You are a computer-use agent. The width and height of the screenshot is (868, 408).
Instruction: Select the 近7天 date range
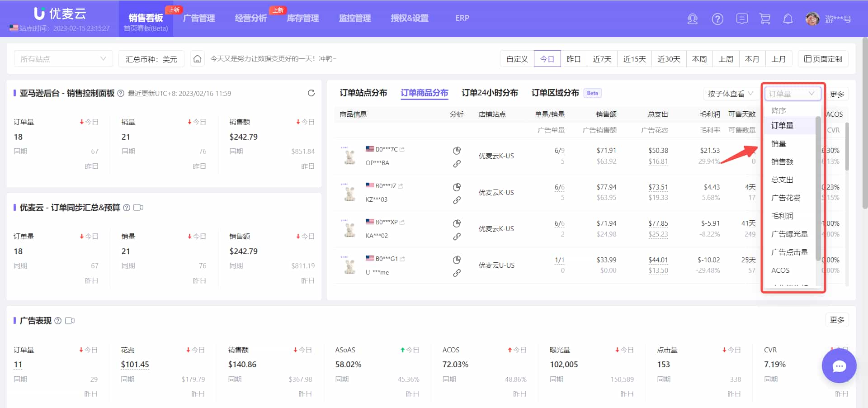pos(602,59)
